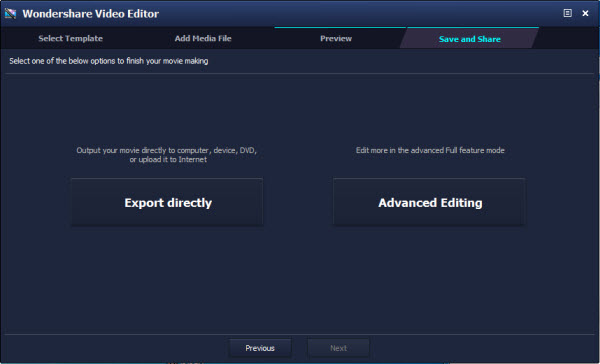Click the 'Select one of the below options' instruction
This screenshot has height=364, width=600.
pyautogui.click(x=109, y=61)
